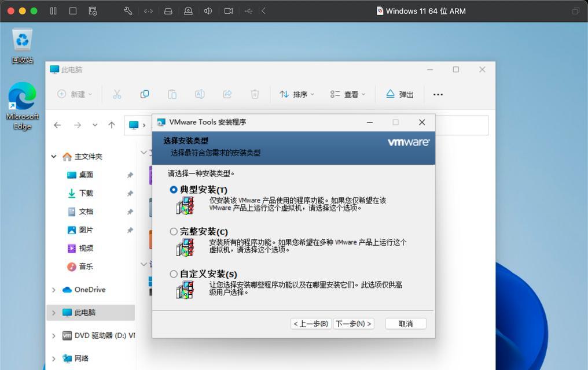The height and width of the screenshot is (370, 588).
Task: Expand the DVD 驱动器 (D:) node chevron
Action: (x=54, y=336)
